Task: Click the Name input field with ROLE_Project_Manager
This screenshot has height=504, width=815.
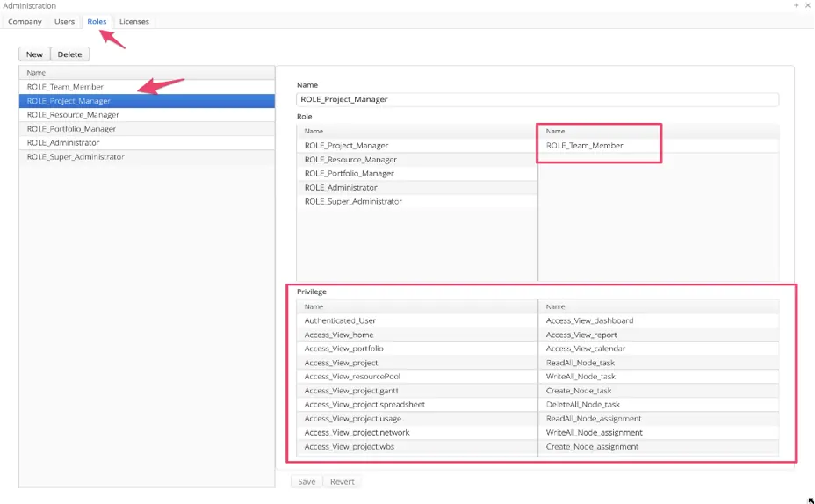Action: (x=537, y=99)
